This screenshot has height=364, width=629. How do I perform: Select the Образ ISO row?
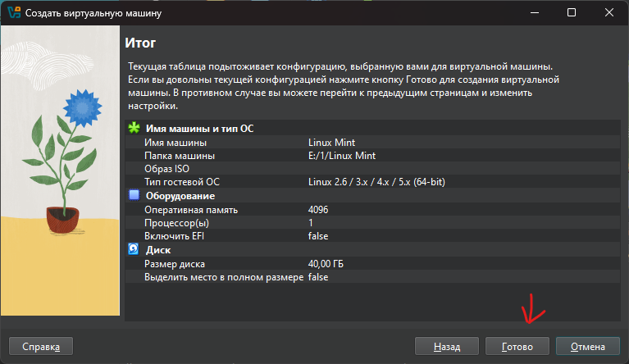372,169
